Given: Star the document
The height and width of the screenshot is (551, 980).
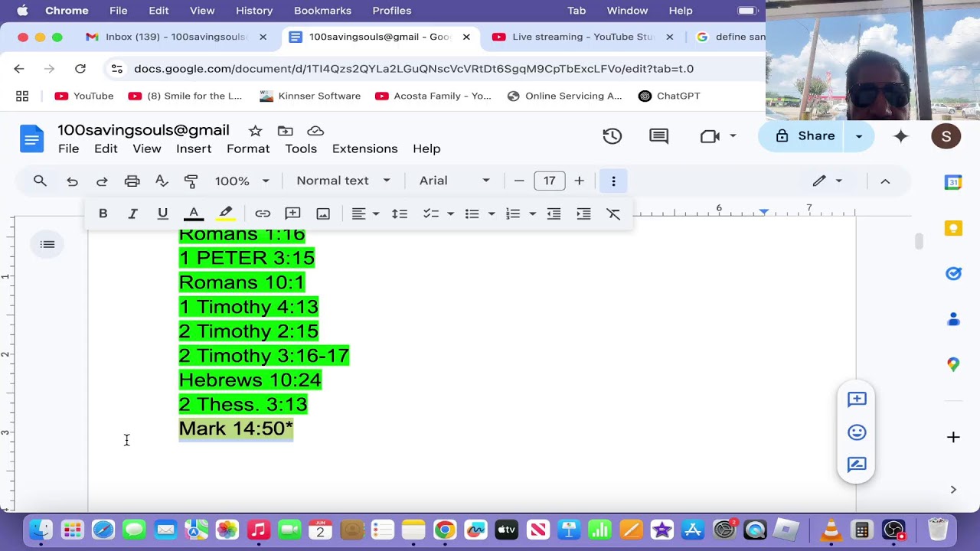Looking at the screenshot, I should [x=255, y=131].
